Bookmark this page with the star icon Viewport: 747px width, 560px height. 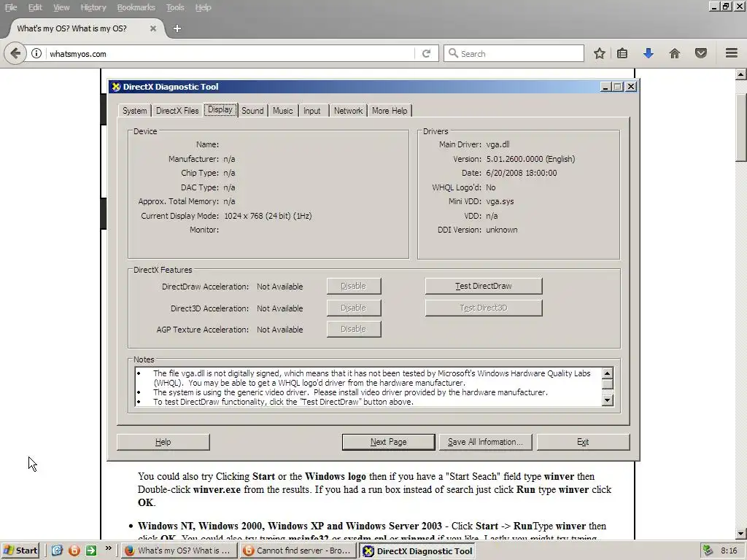pos(600,53)
